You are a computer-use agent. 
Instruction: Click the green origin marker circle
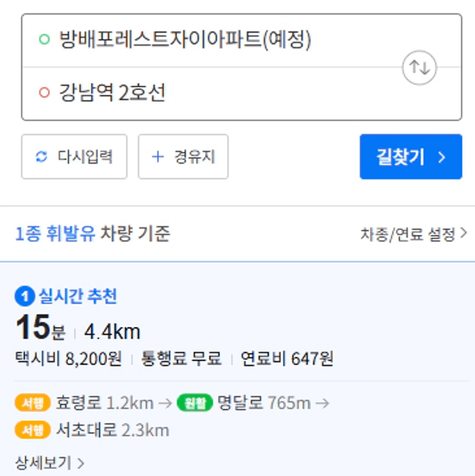click(x=44, y=40)
